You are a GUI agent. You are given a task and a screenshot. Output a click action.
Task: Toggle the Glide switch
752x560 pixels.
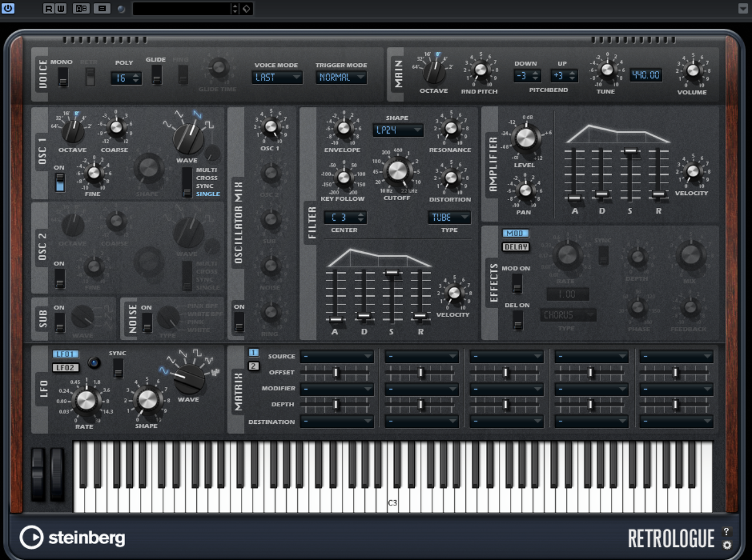tap(156, 75)
